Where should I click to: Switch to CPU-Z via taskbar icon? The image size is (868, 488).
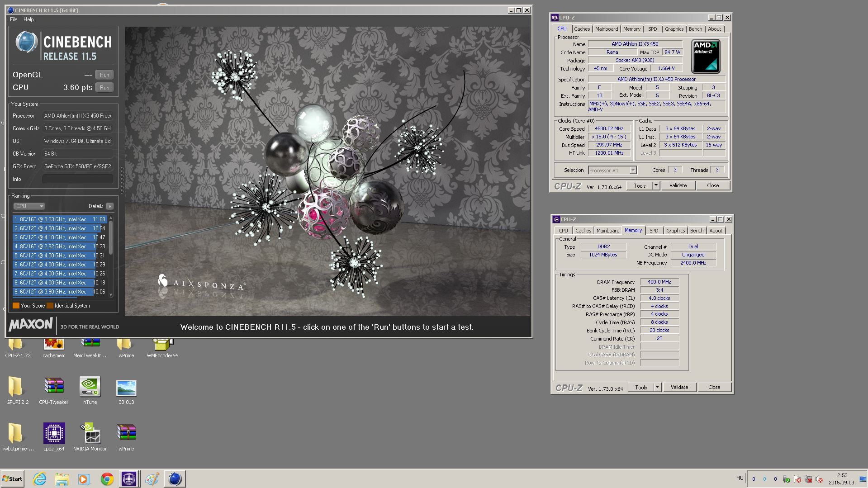129,479
